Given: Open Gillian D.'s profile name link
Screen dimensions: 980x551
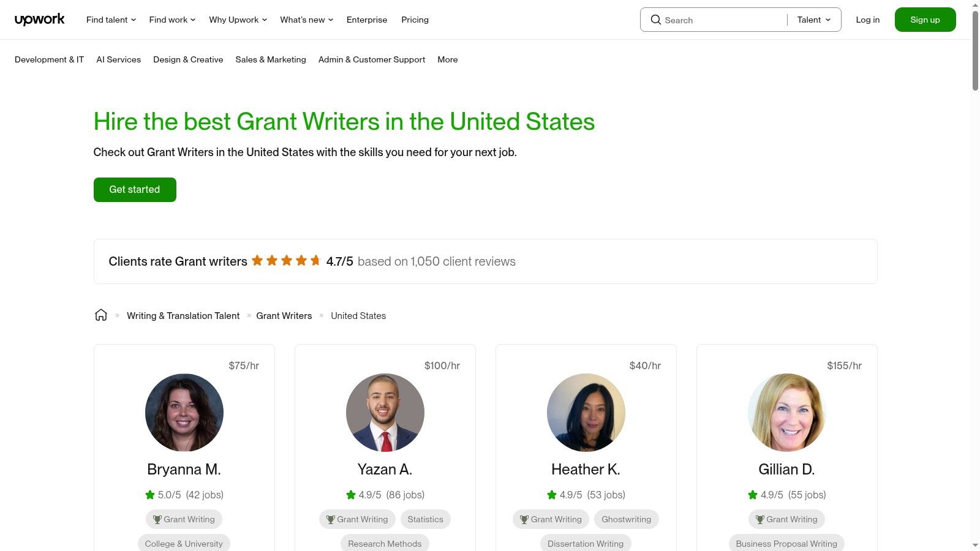Looking at the screenshot, I should [786, 470].
